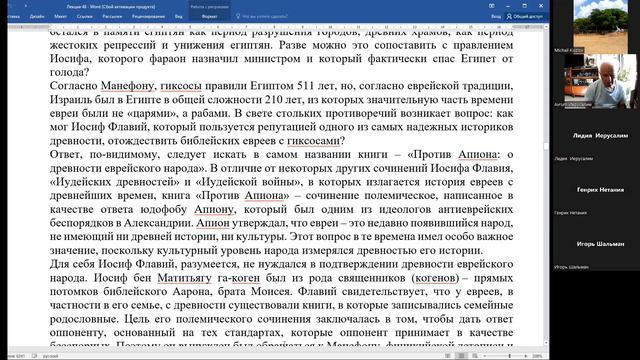Click underlined word гиксосами in document
Viewport: 640px width, 360px height.
[x=313, y=141]
